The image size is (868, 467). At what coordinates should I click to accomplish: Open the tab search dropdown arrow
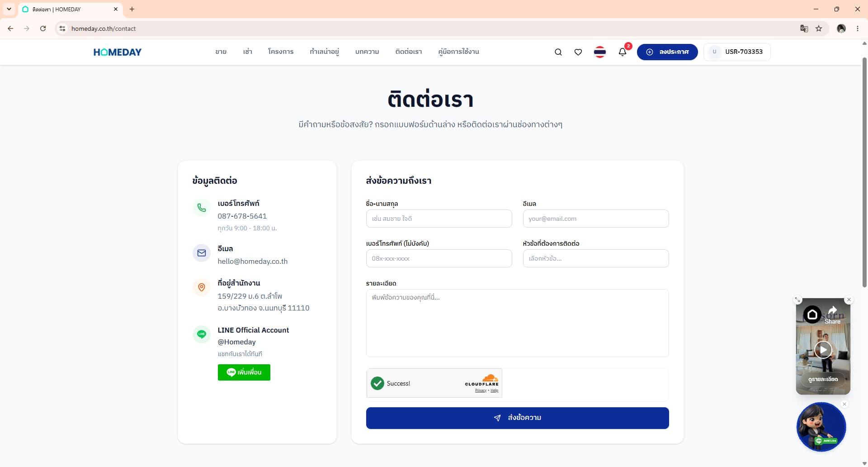[x=9, y=9]
